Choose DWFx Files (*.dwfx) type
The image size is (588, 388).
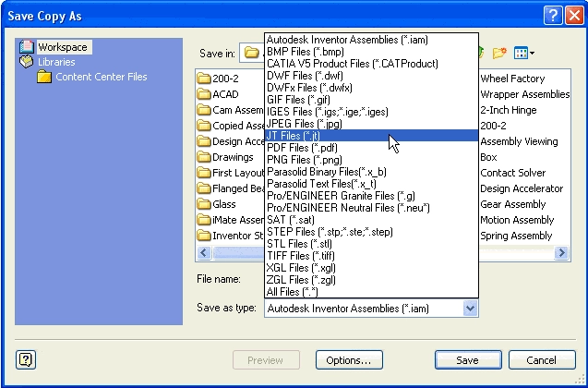[x=371, y=88]
